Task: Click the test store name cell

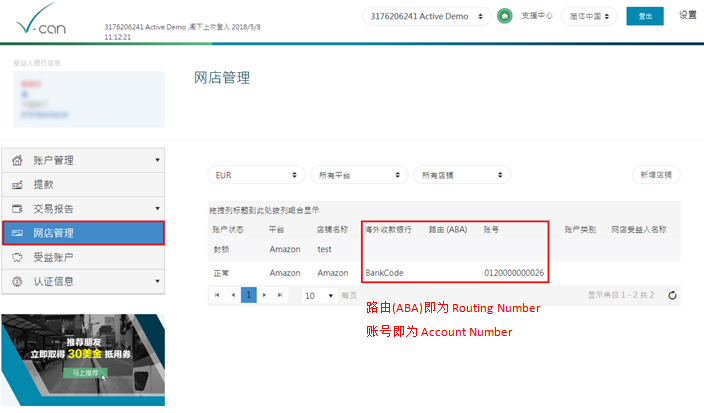Action: coord(324,249)
